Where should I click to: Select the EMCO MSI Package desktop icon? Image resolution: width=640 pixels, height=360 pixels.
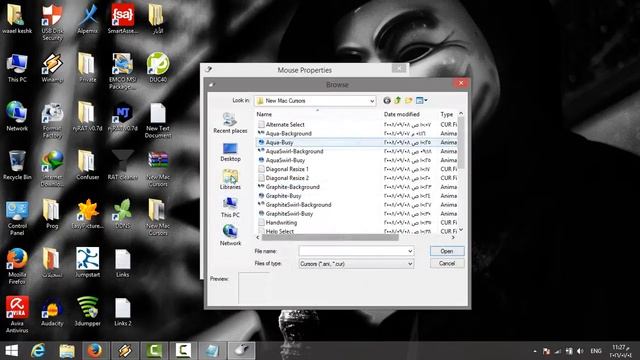[122, 71]
